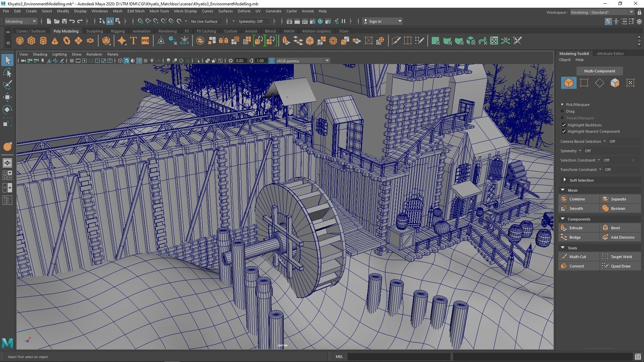This screenshot has height=362, width=644.
Task: Click the Undo arrow icon
Action: click(72, 21)
